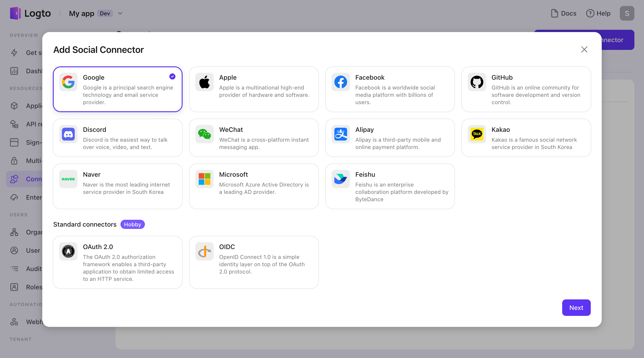Image resolution: width=644 pixels, height=358 pixels.
Task: Close the Add Social Connector dialog
Action: 584,49
